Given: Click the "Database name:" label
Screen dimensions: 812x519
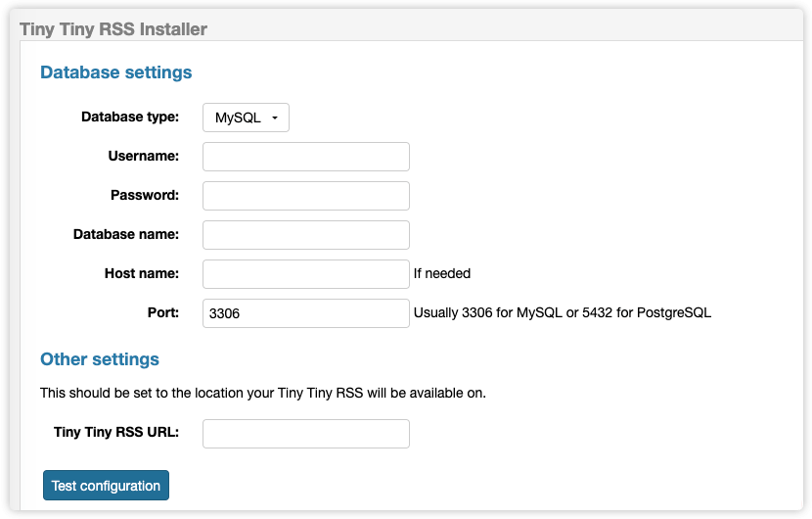Looking at the screenshot, I should pyautogui.click(x=126, y=234).
